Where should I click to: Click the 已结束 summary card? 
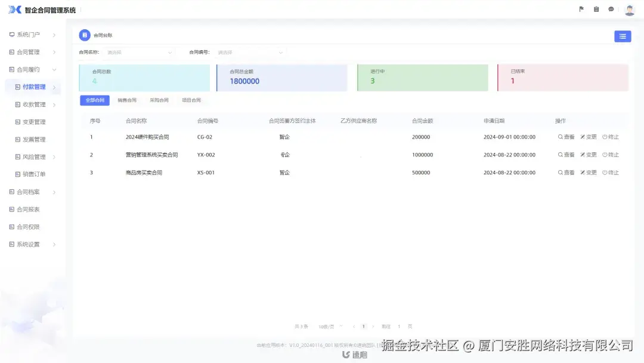[563, 78]
